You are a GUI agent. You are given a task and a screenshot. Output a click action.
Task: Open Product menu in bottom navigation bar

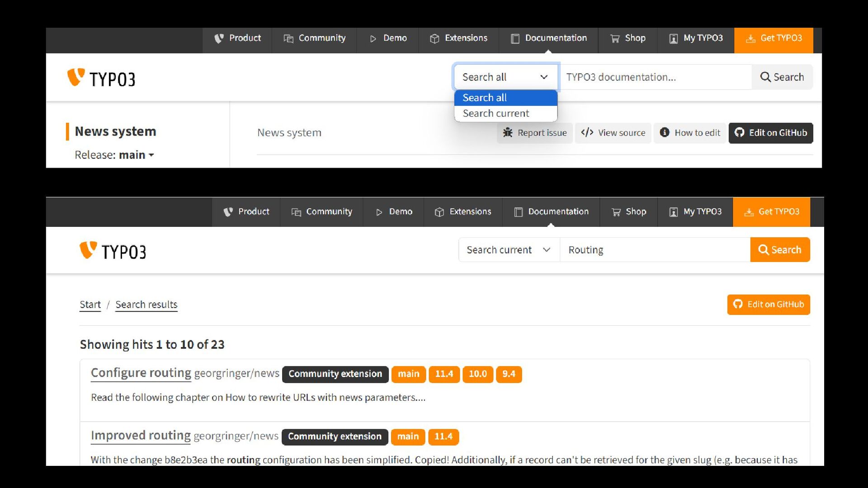pyautogui.click(x=246, y=212)
